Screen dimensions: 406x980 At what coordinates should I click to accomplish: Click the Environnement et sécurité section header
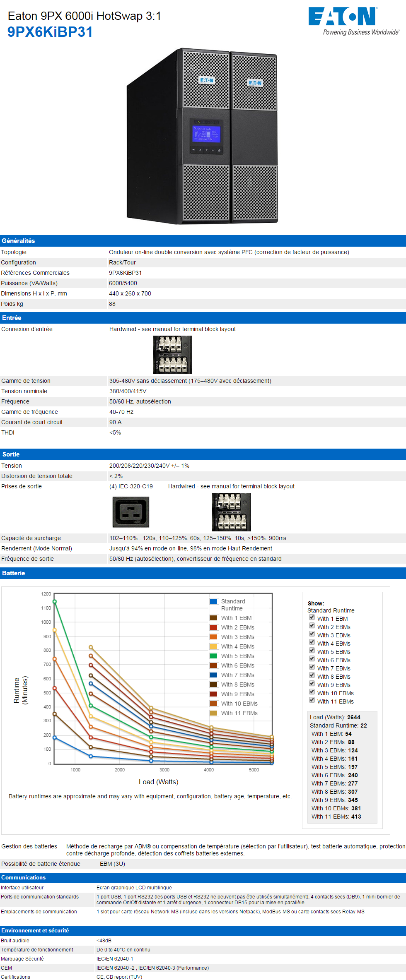[x=203, y=930]
